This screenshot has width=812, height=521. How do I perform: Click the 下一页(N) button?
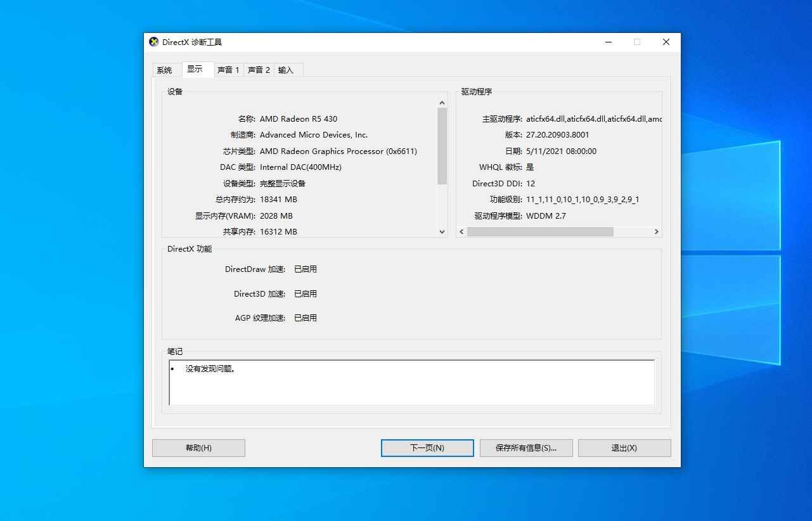tap(426, 447)
